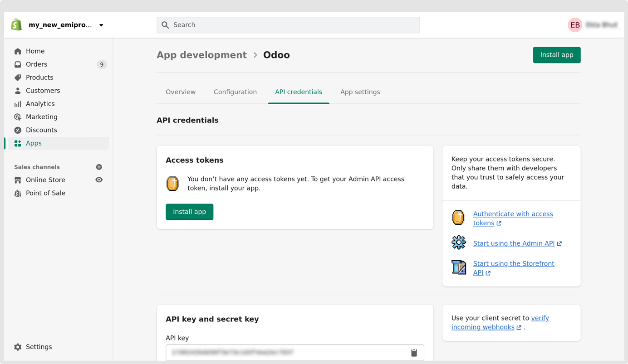View Online Store via eye icon
Image resolution: width=628 pixels, height=364 pixels.
[99, 180]
